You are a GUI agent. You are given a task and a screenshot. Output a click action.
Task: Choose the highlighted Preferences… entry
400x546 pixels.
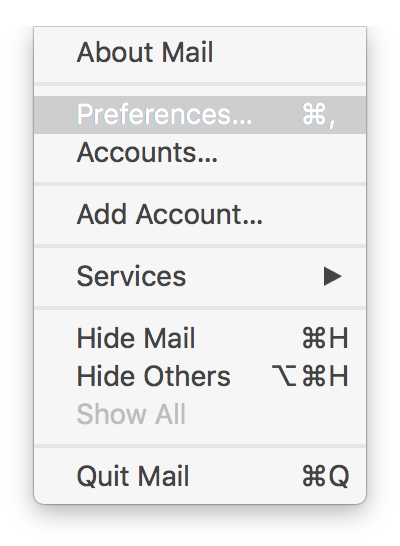click(200, 115)
